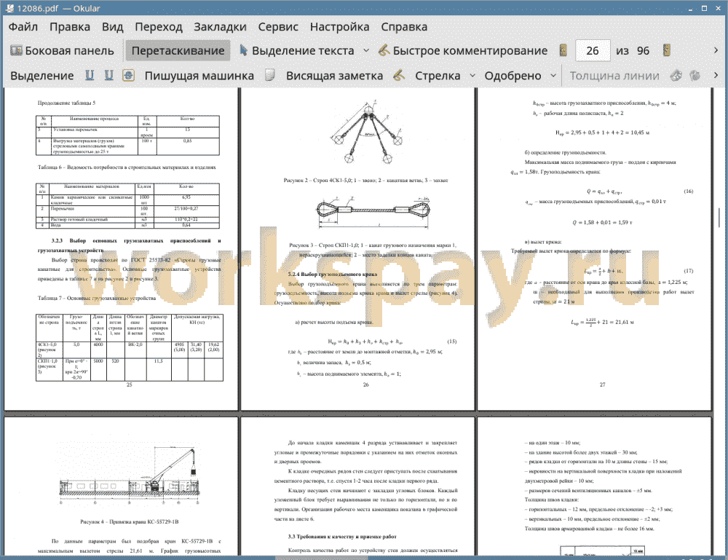Click the rope sling drawing of Рисунок 2
This screenshot has width=728, height=560.
click(366, 132)
